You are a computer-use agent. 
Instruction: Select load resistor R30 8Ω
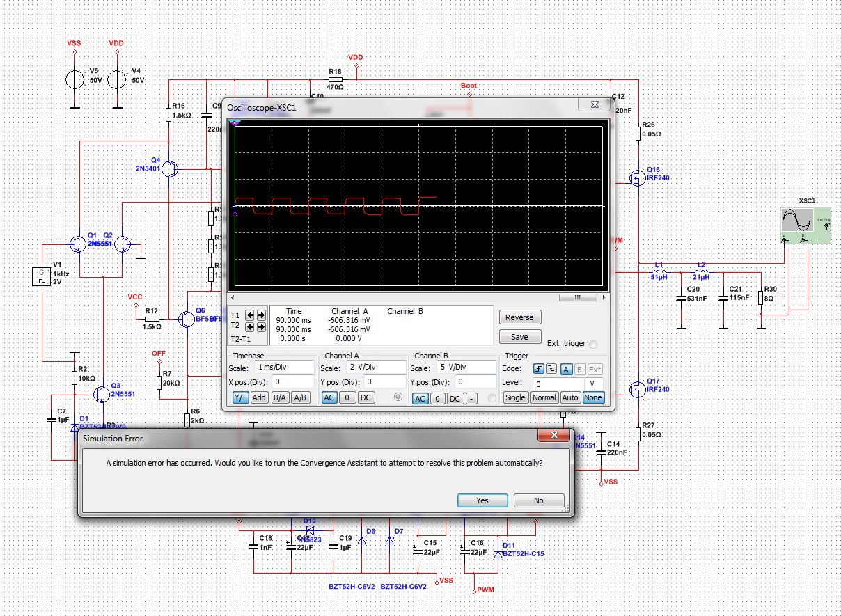coord(760,298)
